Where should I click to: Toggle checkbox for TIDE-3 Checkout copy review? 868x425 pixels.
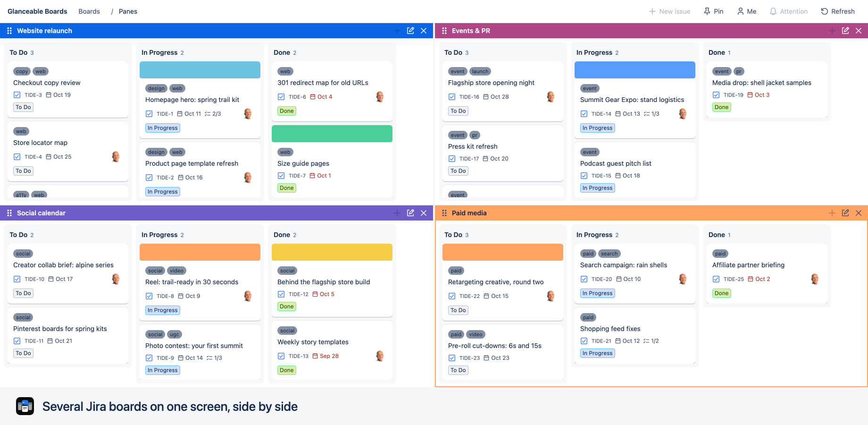pos(17,95)
